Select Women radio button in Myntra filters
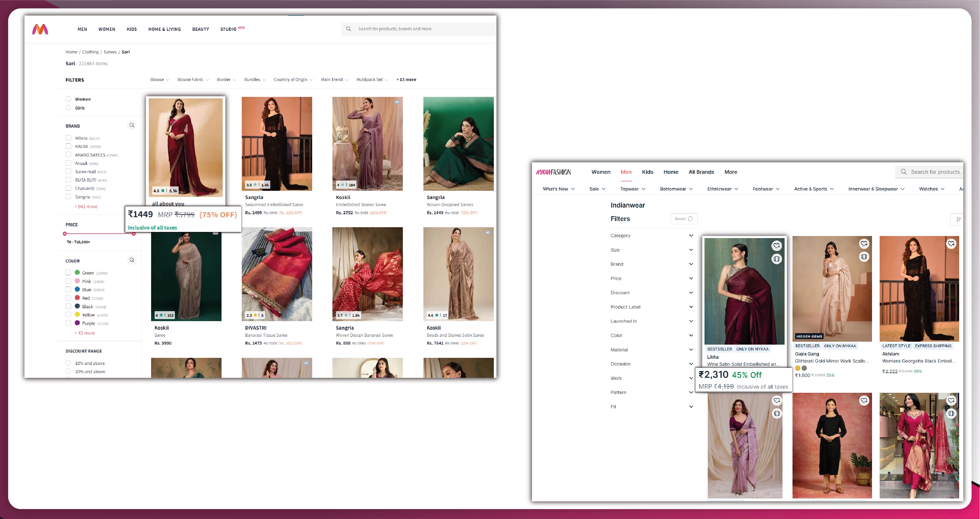Image resolution: width=980 pixels, height=519 pixels. (69, 99)
